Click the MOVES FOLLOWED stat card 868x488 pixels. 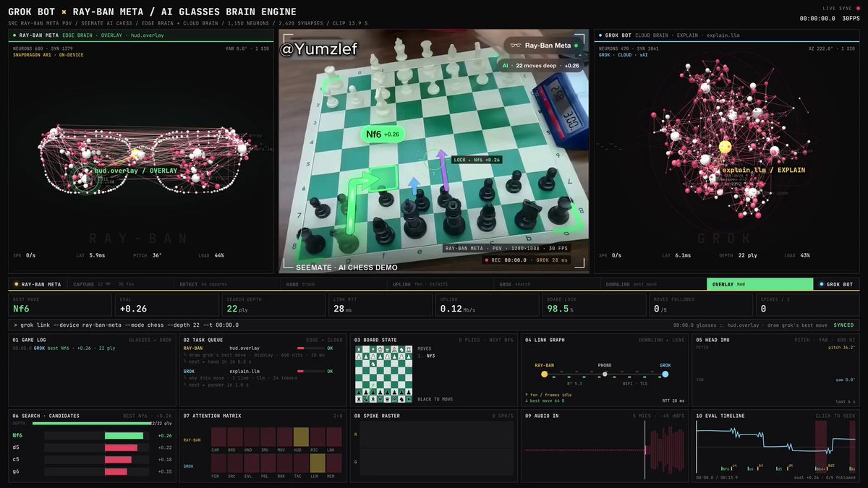tap(702, 305)
